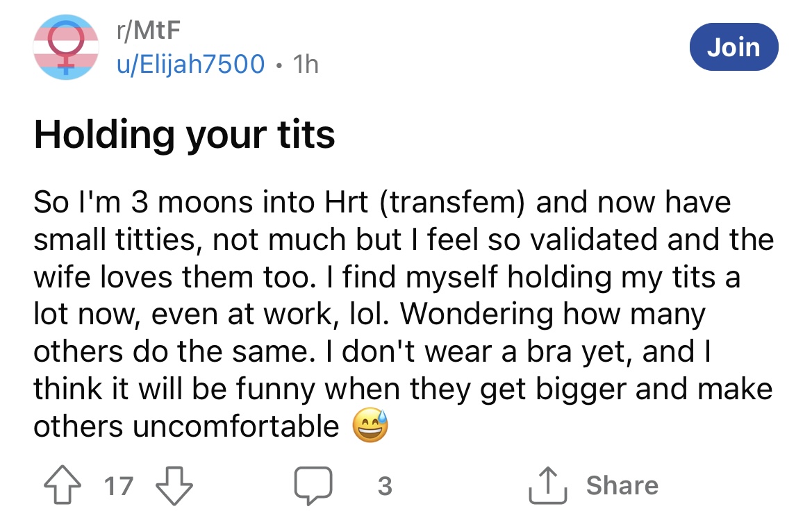Click the vote score 17
The height and width of the screenshot is (527, 812).
pyautogui.click(x=117, y=485)
